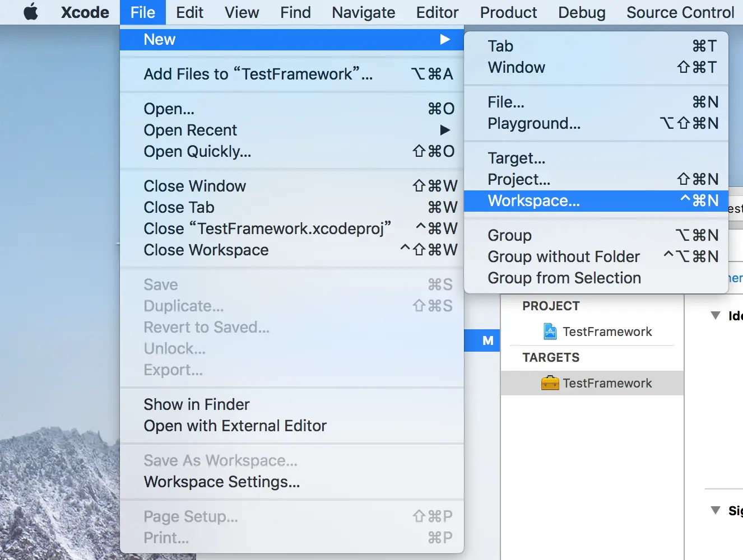Choose Close Tab
Image resolution: width=743 pixels, height=560 pixels.
[292, 207]
